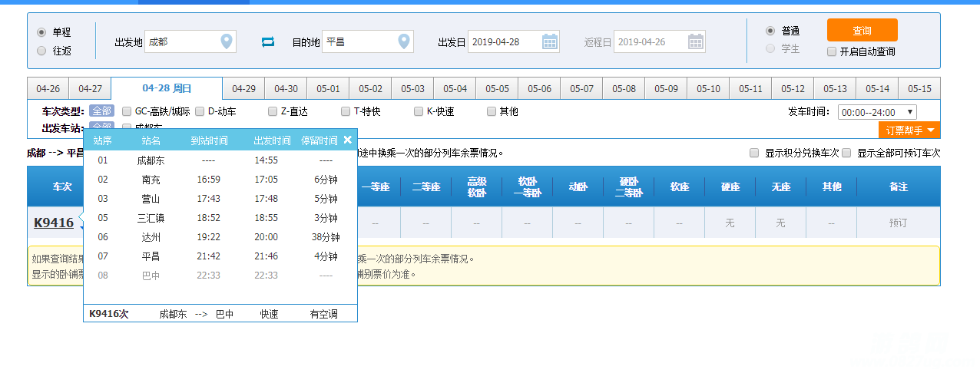980x373 pixels.
Task: Open the departure date calendar icon
Action: tap(550, 41)
